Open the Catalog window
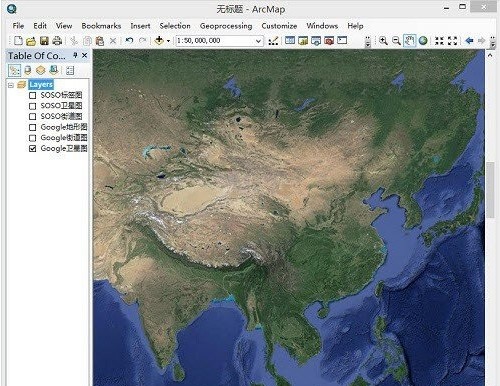500x386 pixels. coord(303,41)
